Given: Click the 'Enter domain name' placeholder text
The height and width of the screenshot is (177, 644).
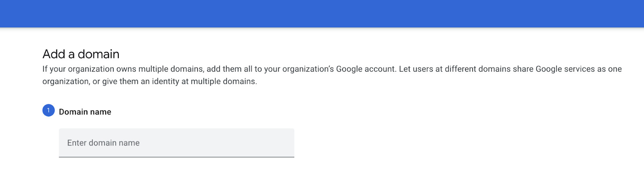Looking at the screenshot, I should coord(103,143).
